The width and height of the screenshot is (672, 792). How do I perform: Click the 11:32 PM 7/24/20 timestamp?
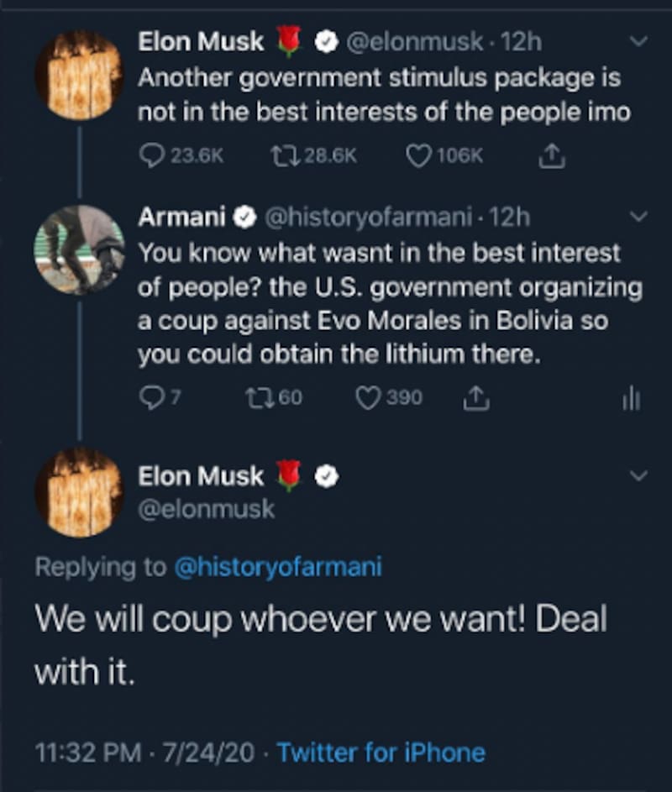coord(144,752)
